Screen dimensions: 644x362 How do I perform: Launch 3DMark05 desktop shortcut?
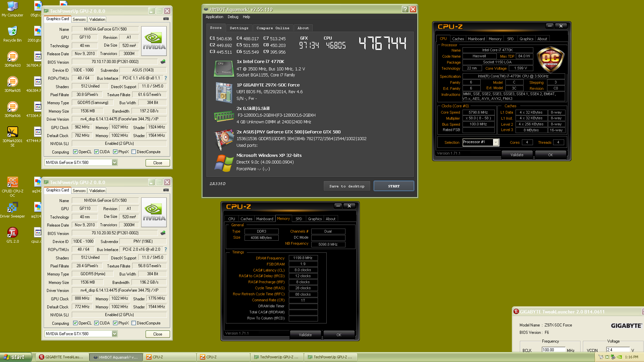click(x=12, y=84)
